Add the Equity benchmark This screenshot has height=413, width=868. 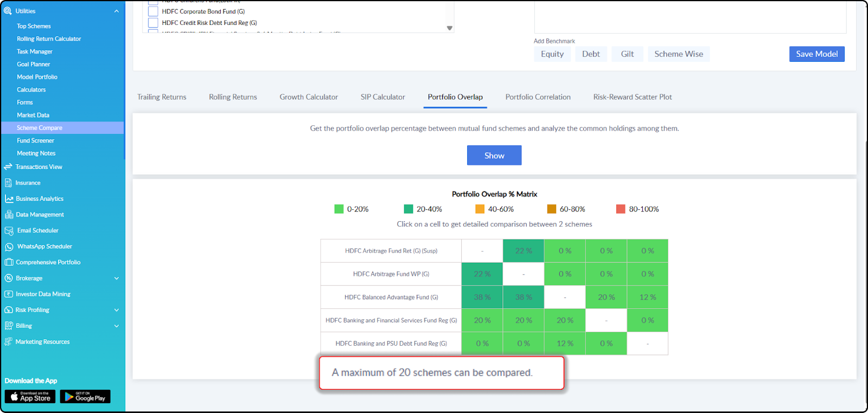pyautogui.click(x=552, y=54)
